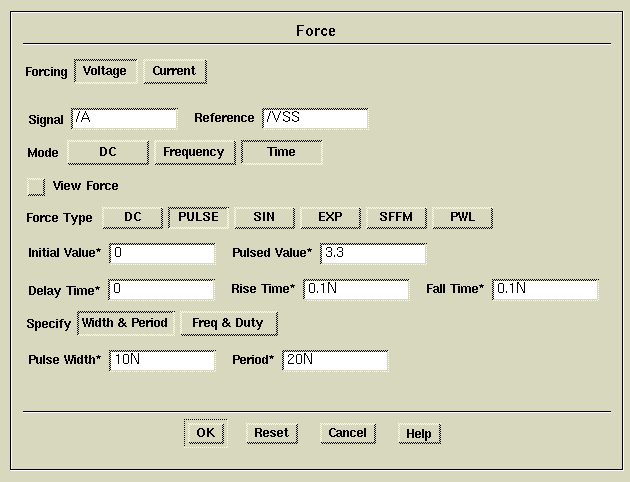
Task: Click the Pulsed Value field
Action: coord(373,253)
